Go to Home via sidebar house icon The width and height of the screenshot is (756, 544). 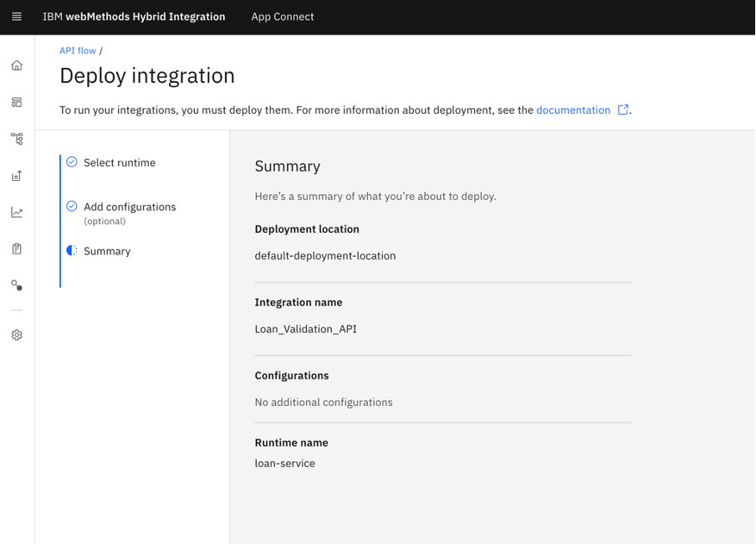coord(17,65)
